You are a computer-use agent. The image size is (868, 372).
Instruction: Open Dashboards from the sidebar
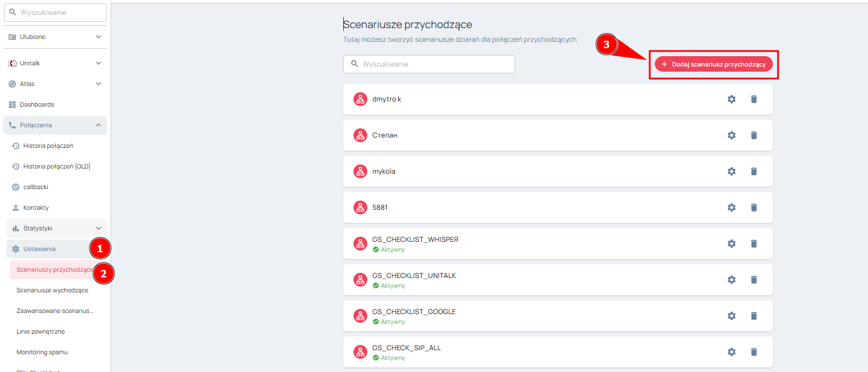(37, 104)
